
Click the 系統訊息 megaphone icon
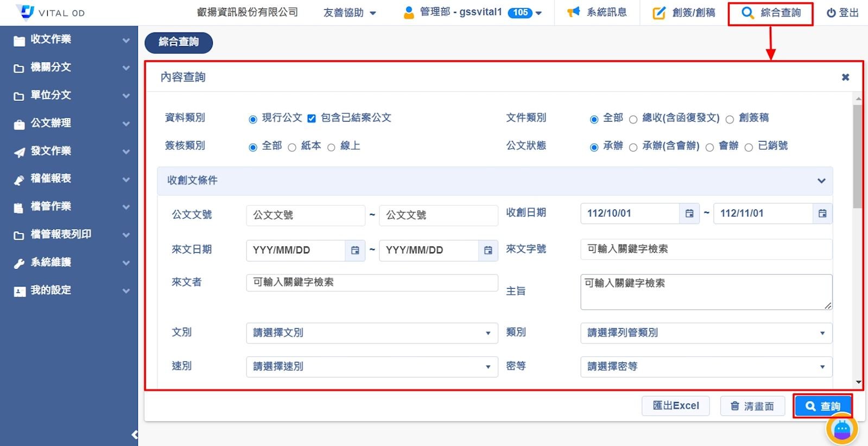[573, 12]
